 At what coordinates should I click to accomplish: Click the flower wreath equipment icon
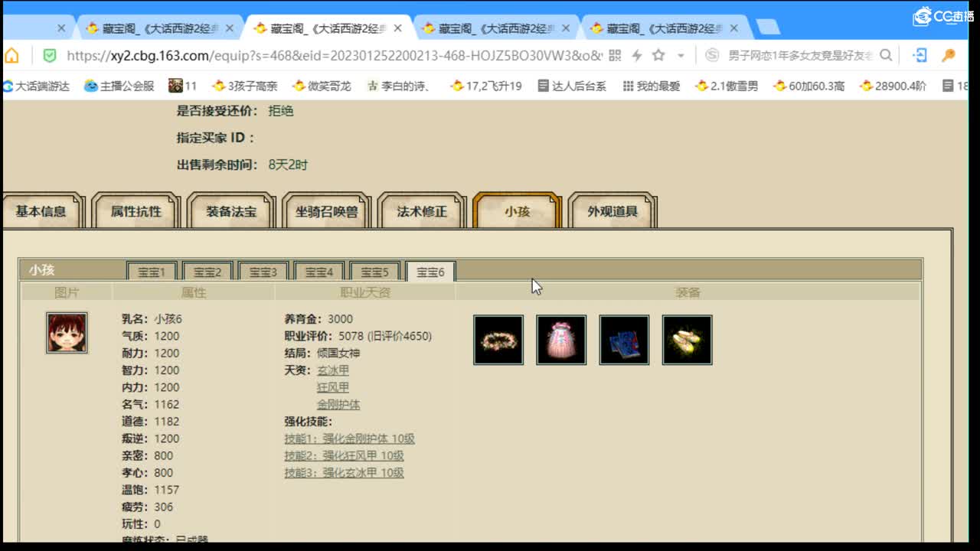pyautogui.click(x=498, y=340)
